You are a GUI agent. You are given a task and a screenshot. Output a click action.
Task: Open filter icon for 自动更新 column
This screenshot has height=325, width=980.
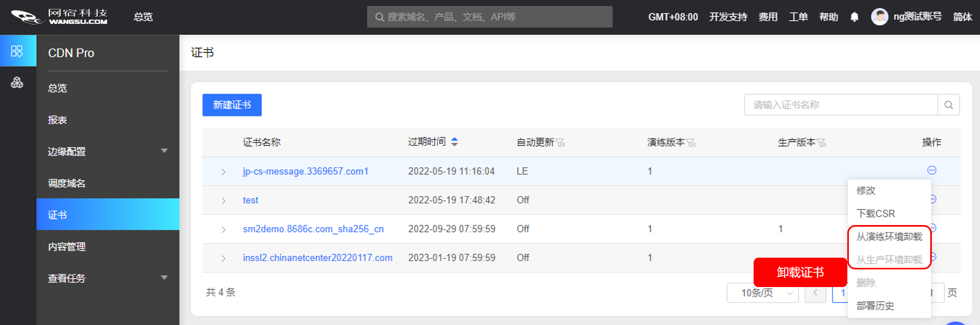560,143
